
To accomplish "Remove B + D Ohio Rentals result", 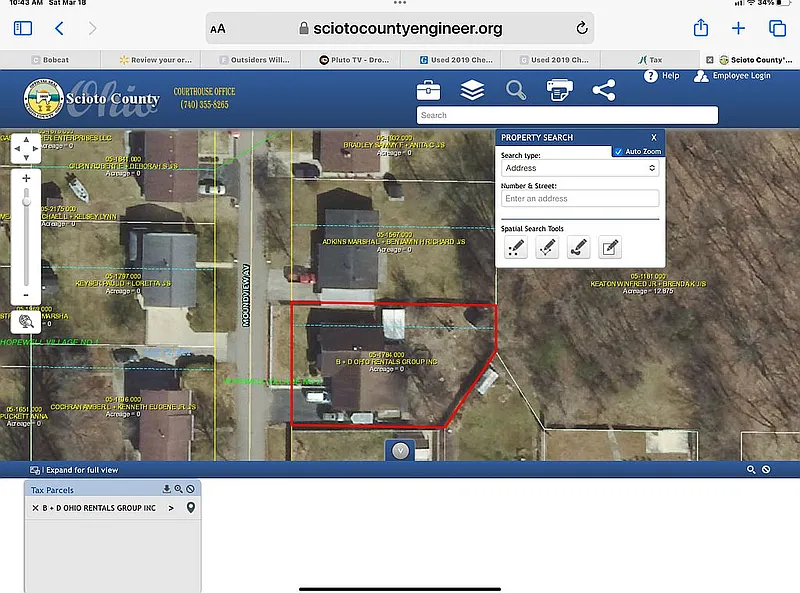I will (x=35, y=508).
